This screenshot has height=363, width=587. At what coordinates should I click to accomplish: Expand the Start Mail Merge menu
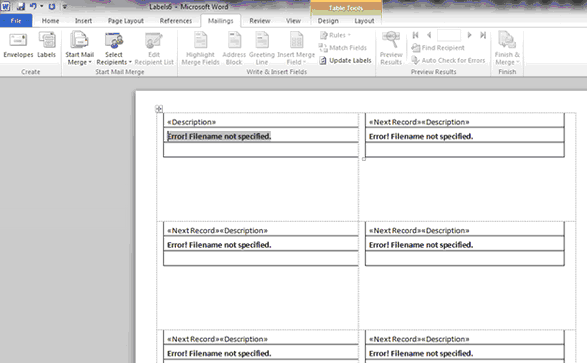point(79,49)
